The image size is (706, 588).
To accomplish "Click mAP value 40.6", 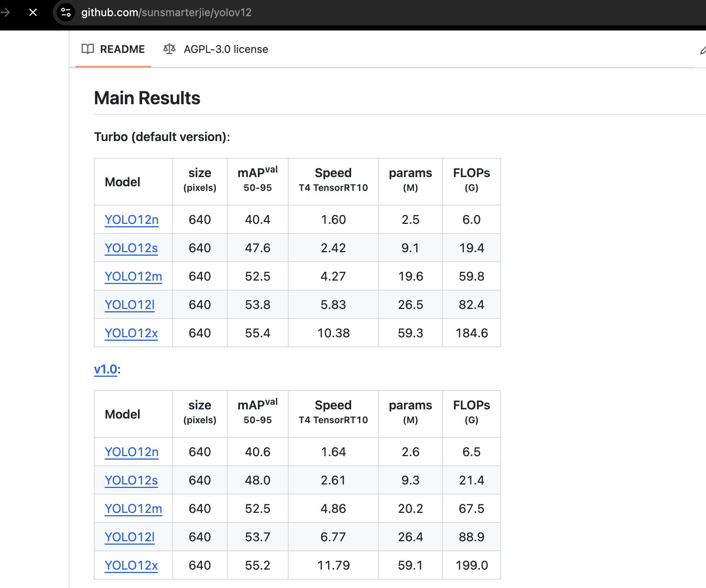I will [258, 452].
